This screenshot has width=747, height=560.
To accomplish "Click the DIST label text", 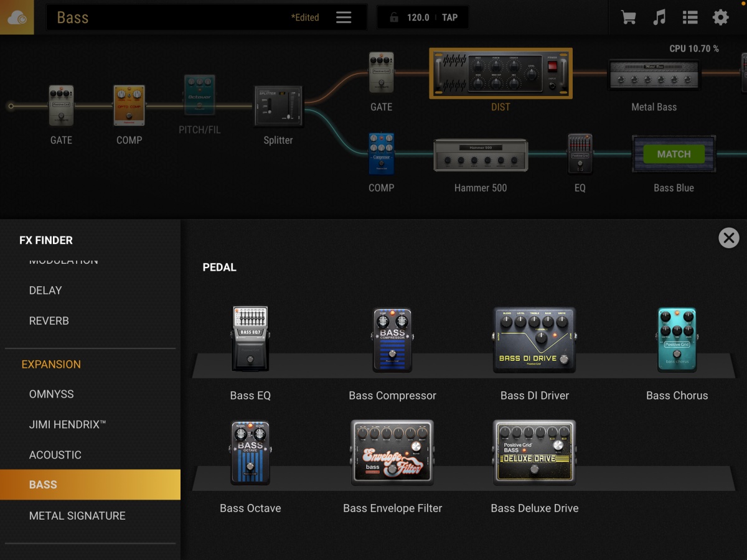I will (500, 107).
